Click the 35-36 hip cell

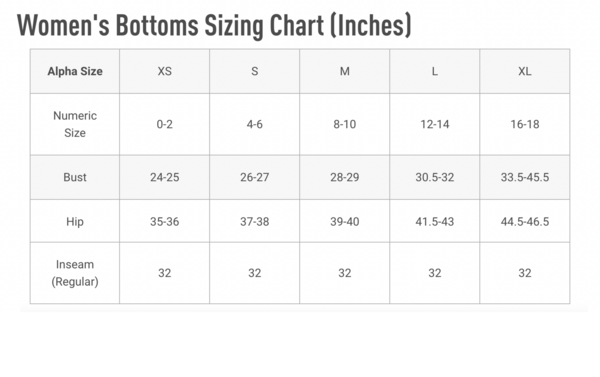(165, 222)
